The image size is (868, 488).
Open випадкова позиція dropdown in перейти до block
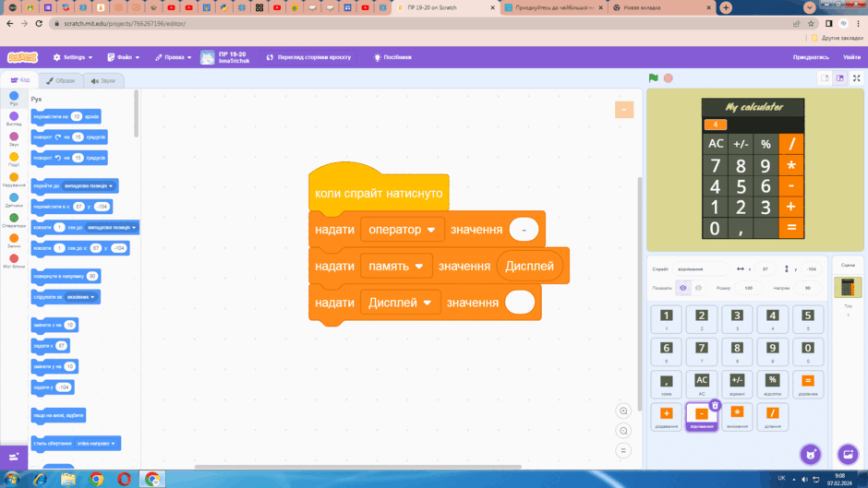[x=89, y=186]
